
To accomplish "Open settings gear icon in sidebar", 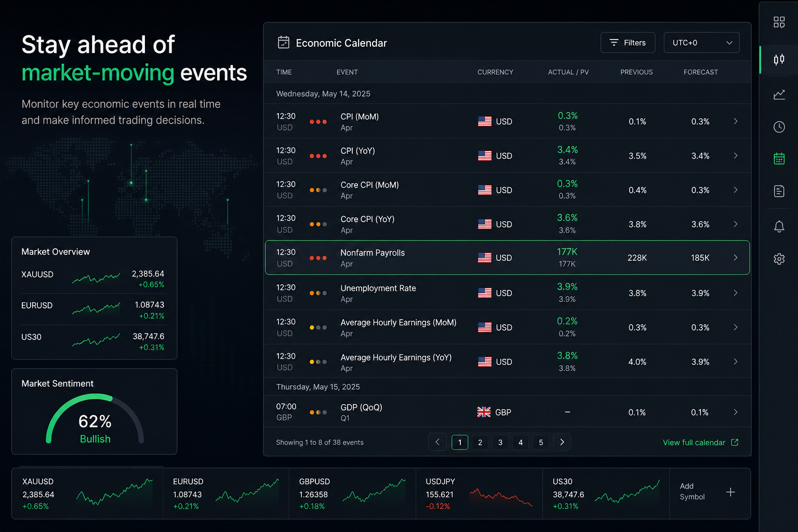I will pyautogui.click(x=779, y=258).
